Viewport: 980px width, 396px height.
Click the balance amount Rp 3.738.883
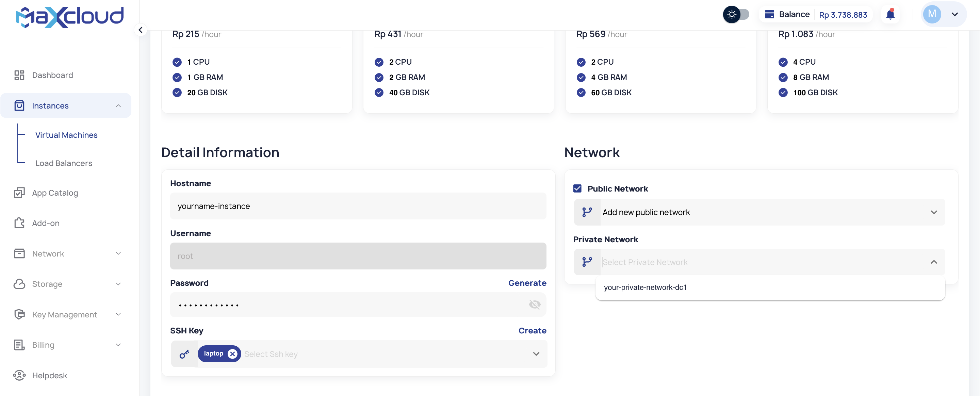(843, 15)
